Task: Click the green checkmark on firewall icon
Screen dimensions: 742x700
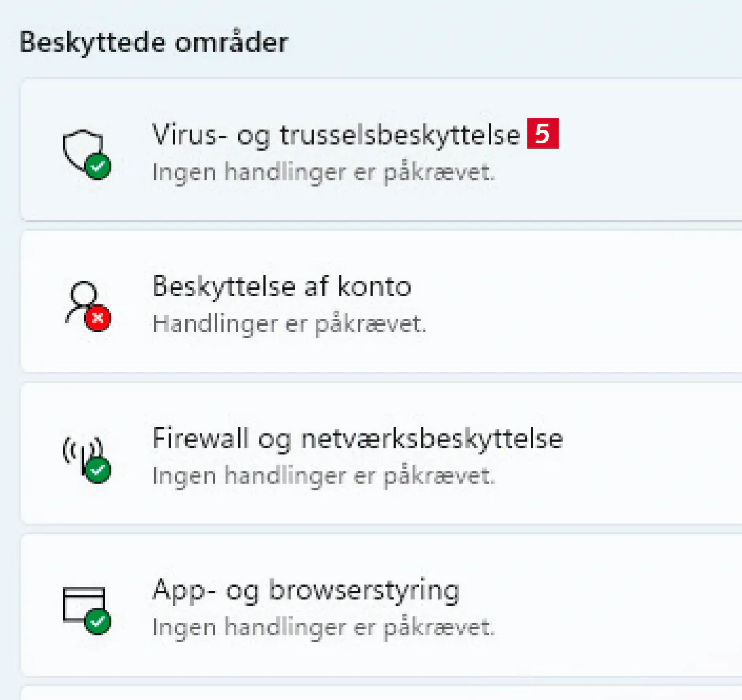Action: coord(99,469)
